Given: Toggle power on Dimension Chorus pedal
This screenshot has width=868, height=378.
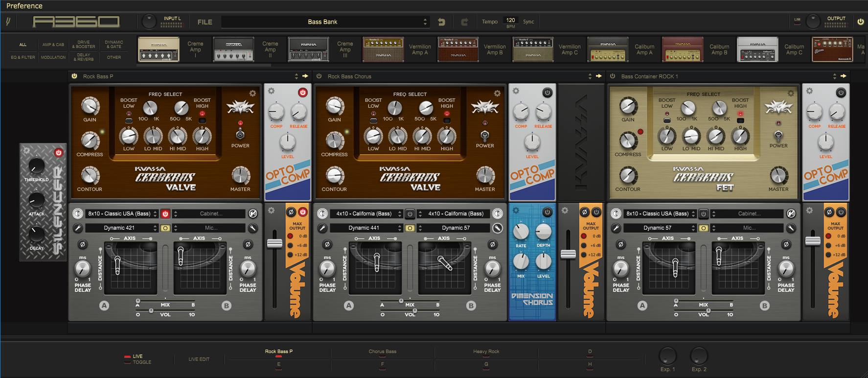Looking at the screenshot, I should point(548,212).
